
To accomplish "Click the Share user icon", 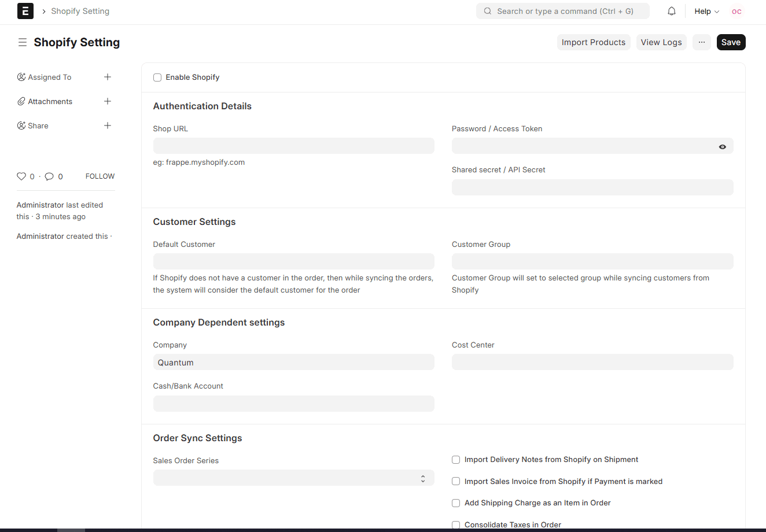I will tap(21, 125).
